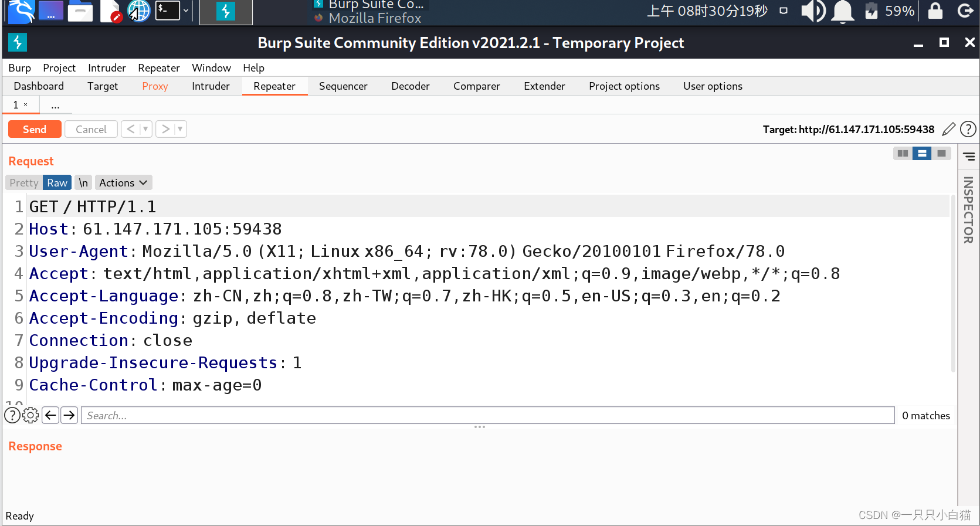980x526 pixels.
Task: Open the Window menu
Action: point(211,68)
